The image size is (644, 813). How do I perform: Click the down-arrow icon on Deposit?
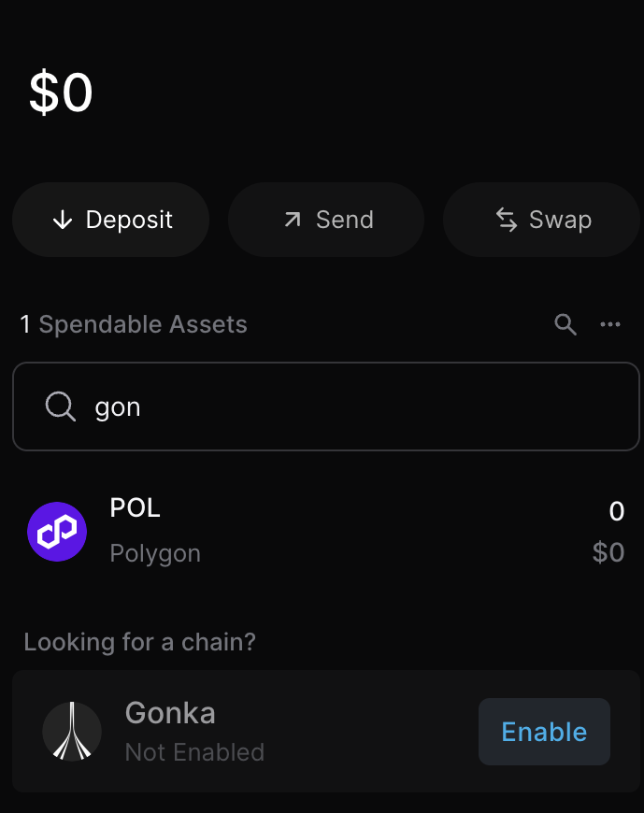[63, 220]
